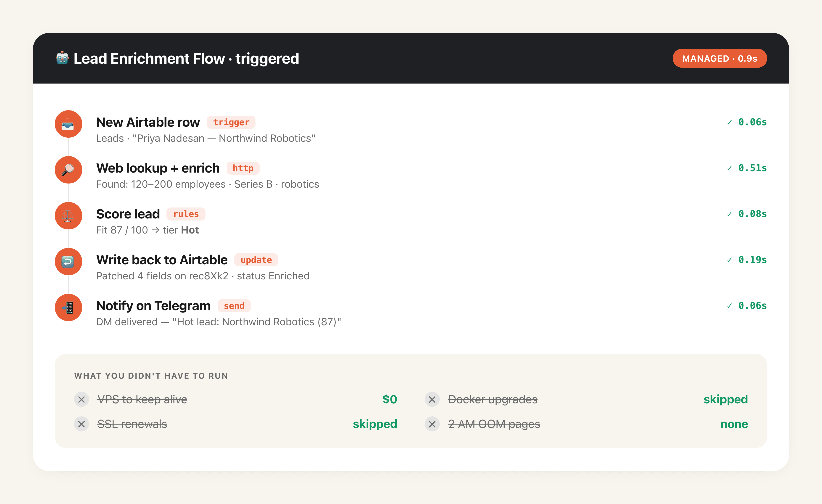Click the checkmark next to 0.19s
822x504 pixels.
click(730, 260)
